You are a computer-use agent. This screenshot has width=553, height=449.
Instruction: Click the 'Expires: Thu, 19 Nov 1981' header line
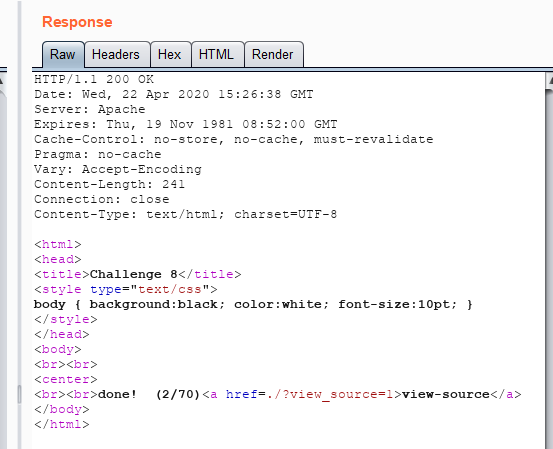[x=186, y=124]
